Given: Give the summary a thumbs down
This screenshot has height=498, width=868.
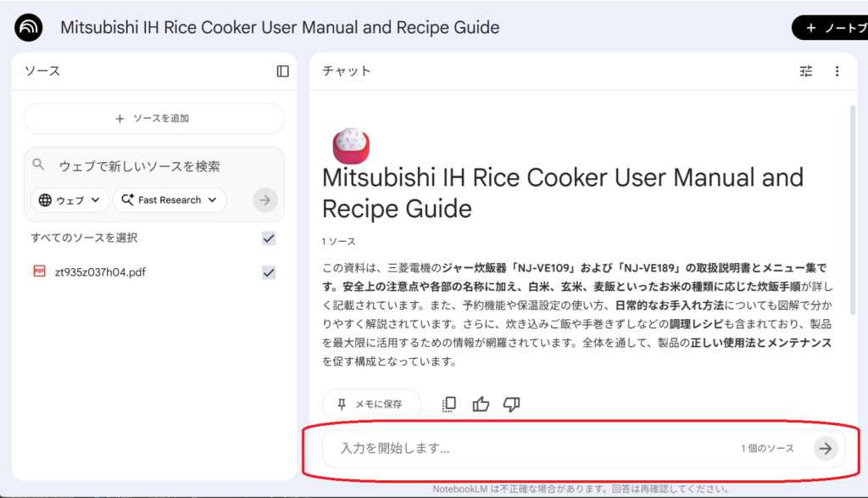Looking at the screenshot, I should pyautogui.click(x=511, y=405).
